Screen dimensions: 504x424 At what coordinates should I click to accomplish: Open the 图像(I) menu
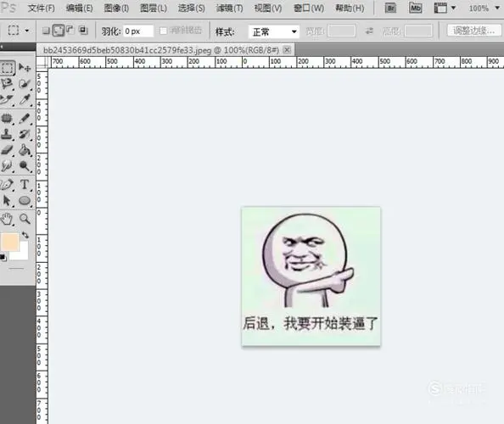(116, 8)
